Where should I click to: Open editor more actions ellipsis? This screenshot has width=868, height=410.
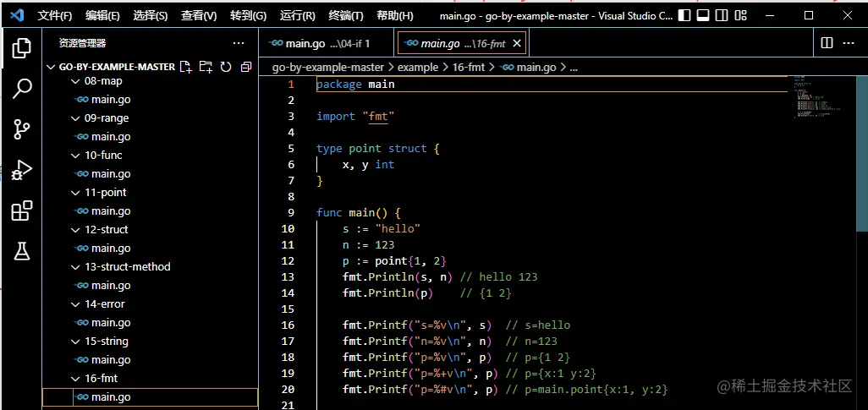click(x=848, y=43)
